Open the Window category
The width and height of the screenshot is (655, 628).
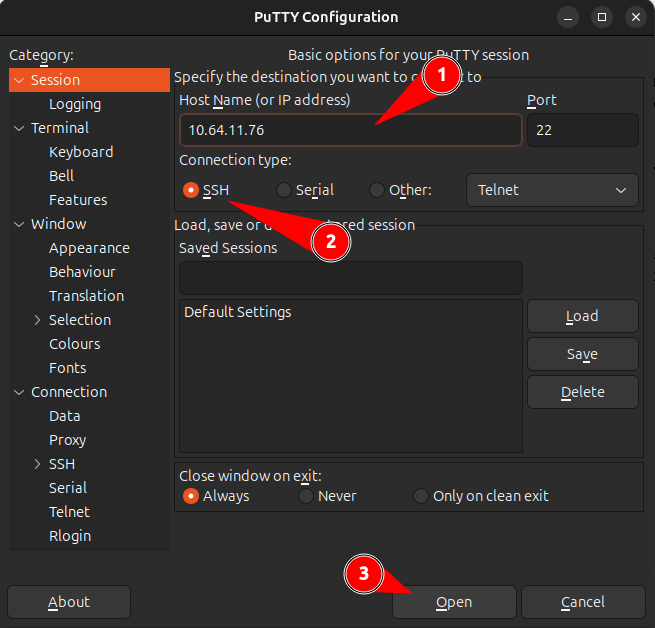tap(58, 224)
